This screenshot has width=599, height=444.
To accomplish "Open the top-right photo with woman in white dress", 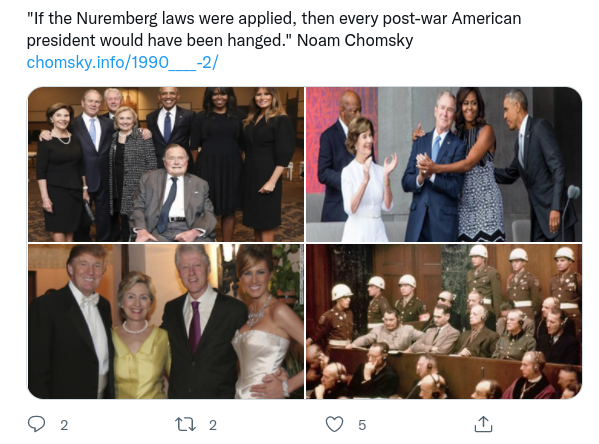I will point(444,164).
